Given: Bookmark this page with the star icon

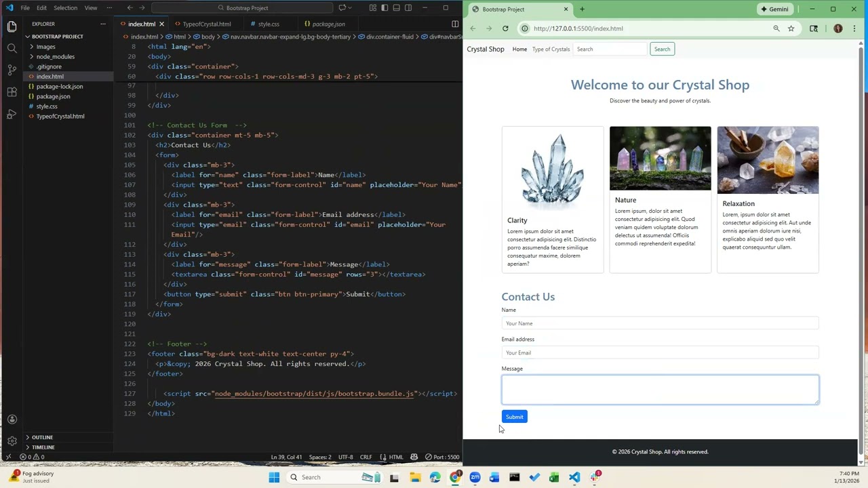Looking at the screenshot, I should [791, 28].
